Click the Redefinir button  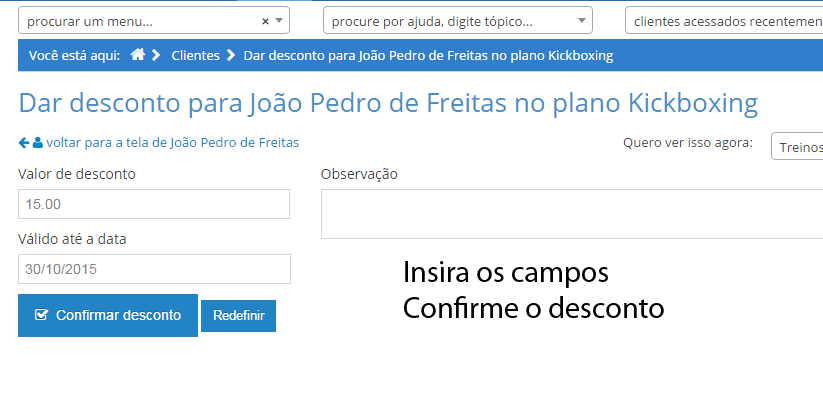coord(238,316)
